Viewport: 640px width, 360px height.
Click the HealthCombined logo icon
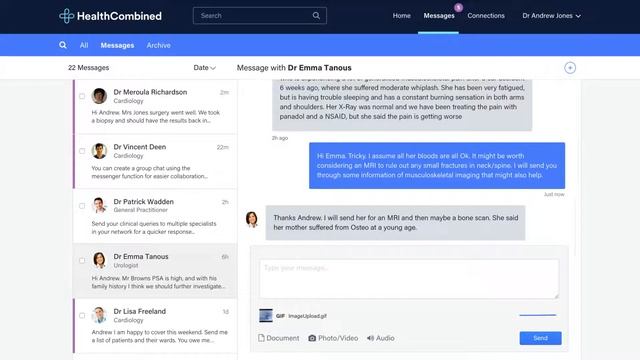pos(66,16)
